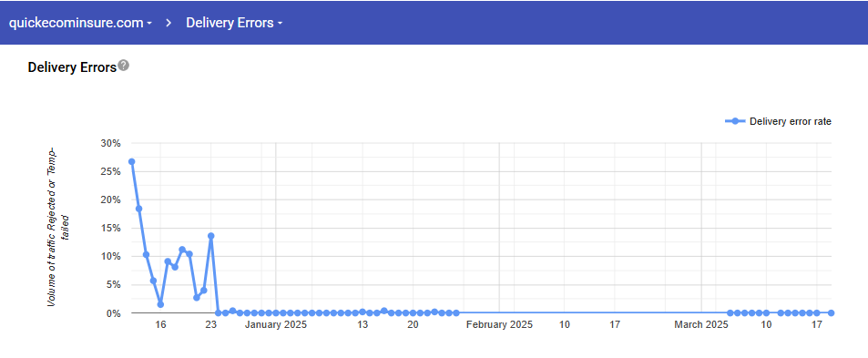Viewport: 868px width, 358px height.
Task: Open the quickecominsure.com domain dropdown
Action: 80,23
